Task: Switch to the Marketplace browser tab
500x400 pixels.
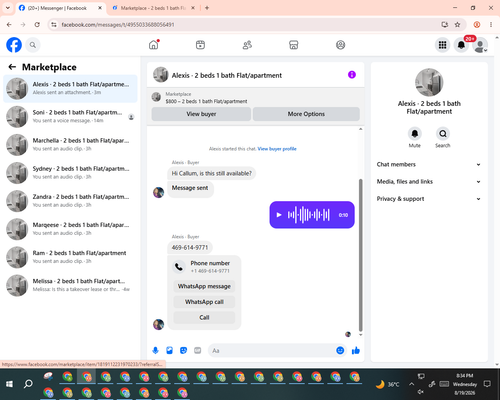Action: pyautogui.click(x=153, y=8)
